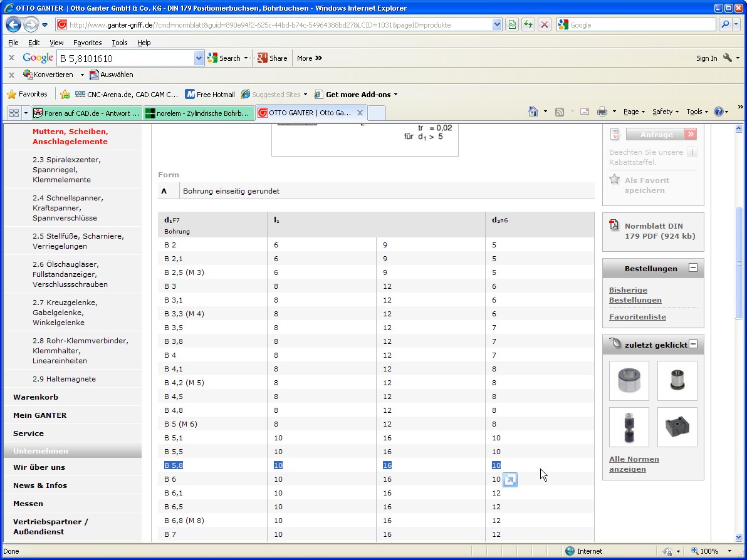Open the Favorites menu

point(87,43)
